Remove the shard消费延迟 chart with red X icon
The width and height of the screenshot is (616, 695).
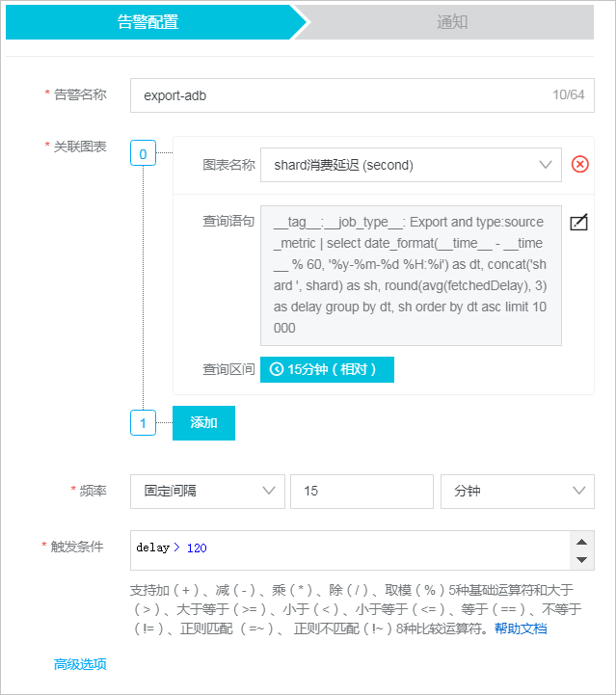pyautogui.click(x=579, y=165)
